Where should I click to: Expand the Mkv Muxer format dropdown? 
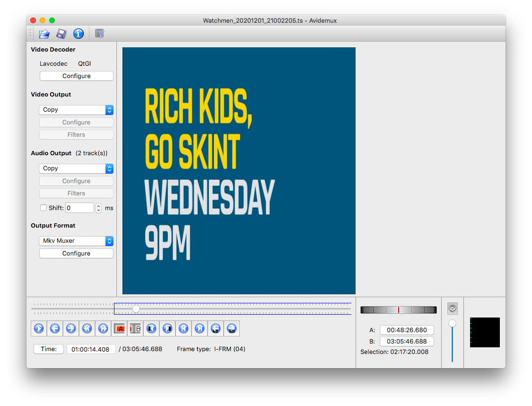[x=76, y=241]
